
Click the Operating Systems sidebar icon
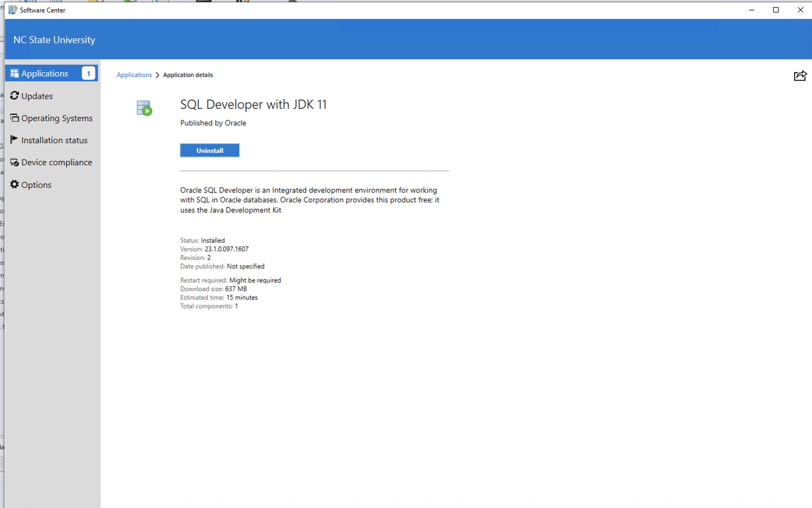pos(15,118)
